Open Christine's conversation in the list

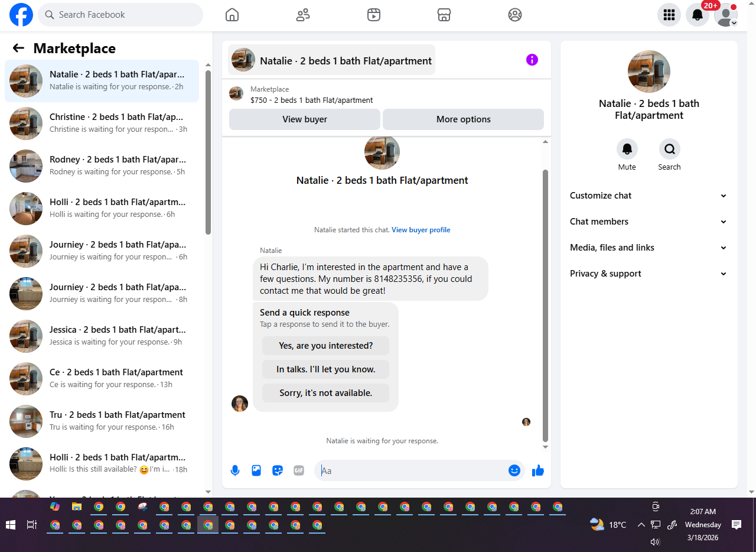(x=102, y=124)
